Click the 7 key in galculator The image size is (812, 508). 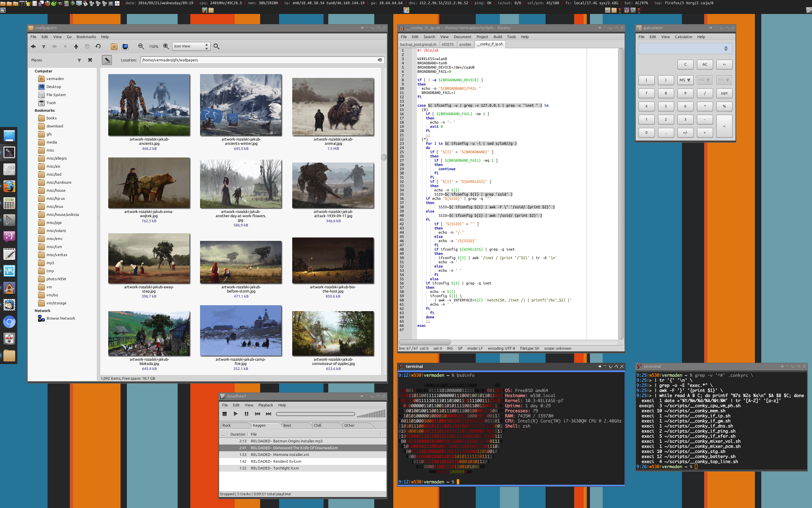click(646, 93)
